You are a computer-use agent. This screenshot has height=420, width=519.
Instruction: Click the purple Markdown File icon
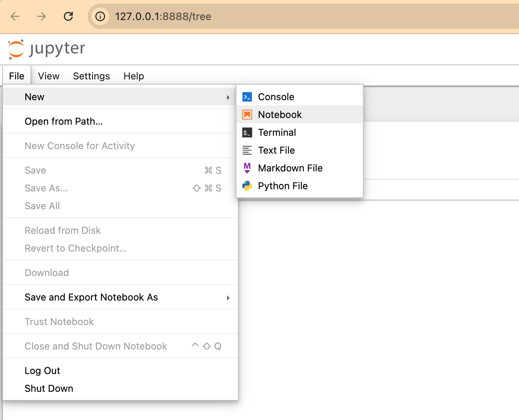coord(247,168)
